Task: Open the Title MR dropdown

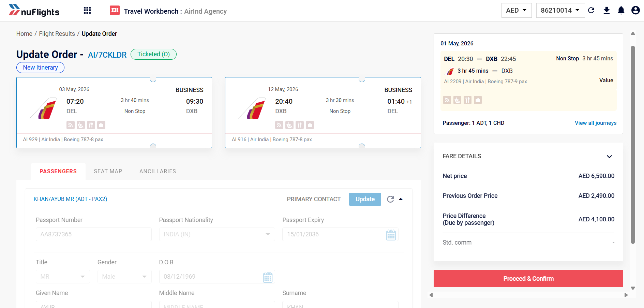Action: [x=63, y=277]
